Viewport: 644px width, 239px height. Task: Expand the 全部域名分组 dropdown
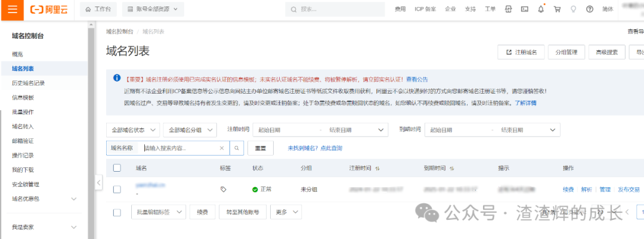(190, 130)
